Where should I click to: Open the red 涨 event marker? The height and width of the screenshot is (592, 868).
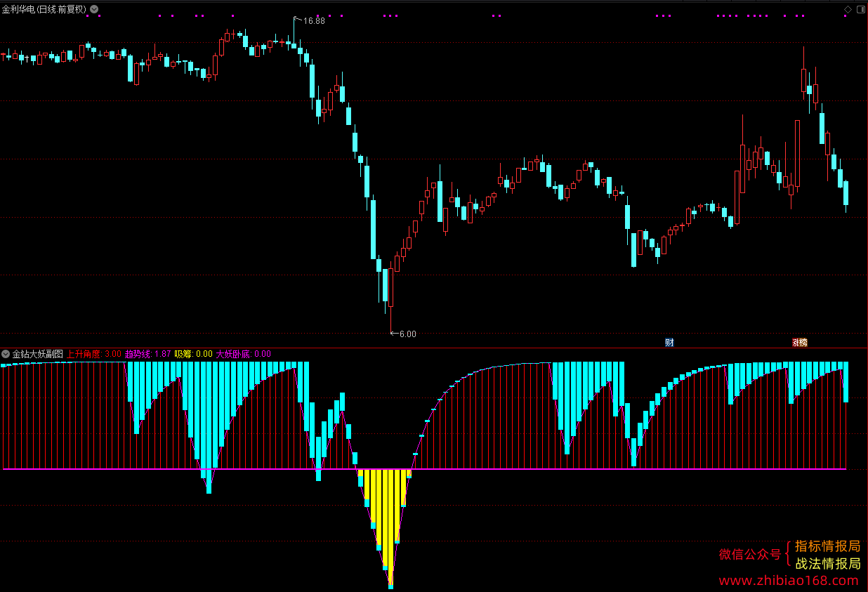click(x=796, y=343)
